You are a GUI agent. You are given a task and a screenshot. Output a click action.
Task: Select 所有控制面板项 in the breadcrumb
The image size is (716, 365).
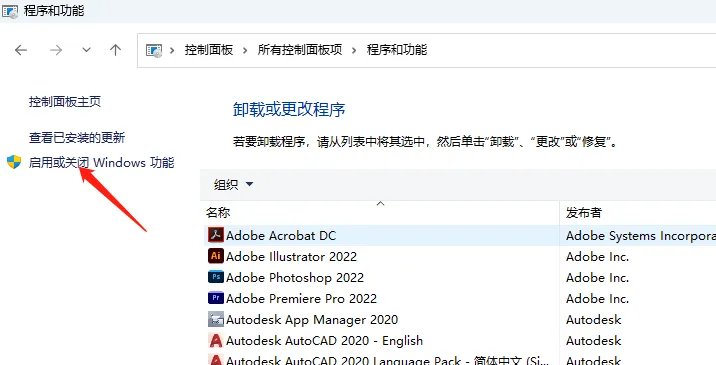tap(300, 50)
